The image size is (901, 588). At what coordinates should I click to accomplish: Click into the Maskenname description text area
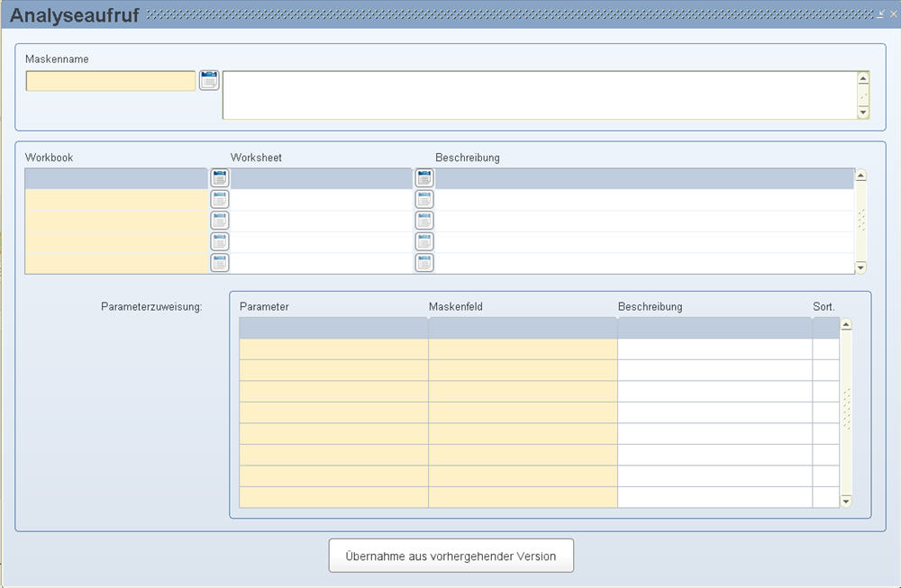540,95
